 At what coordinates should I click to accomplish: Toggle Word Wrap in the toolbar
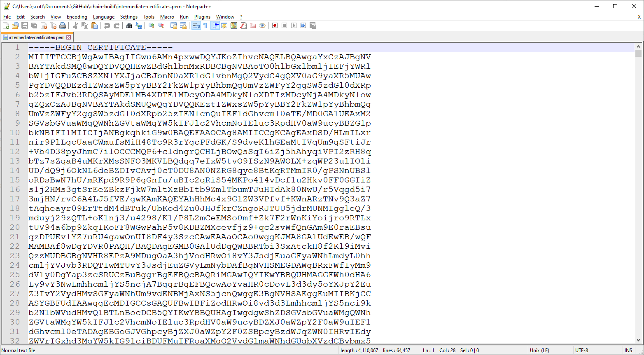click(196, 26)
